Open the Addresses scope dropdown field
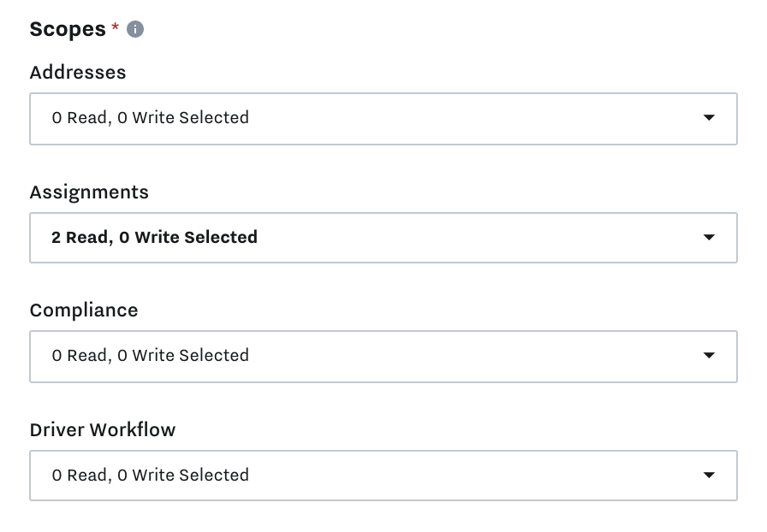 click(x=383, y=118)
